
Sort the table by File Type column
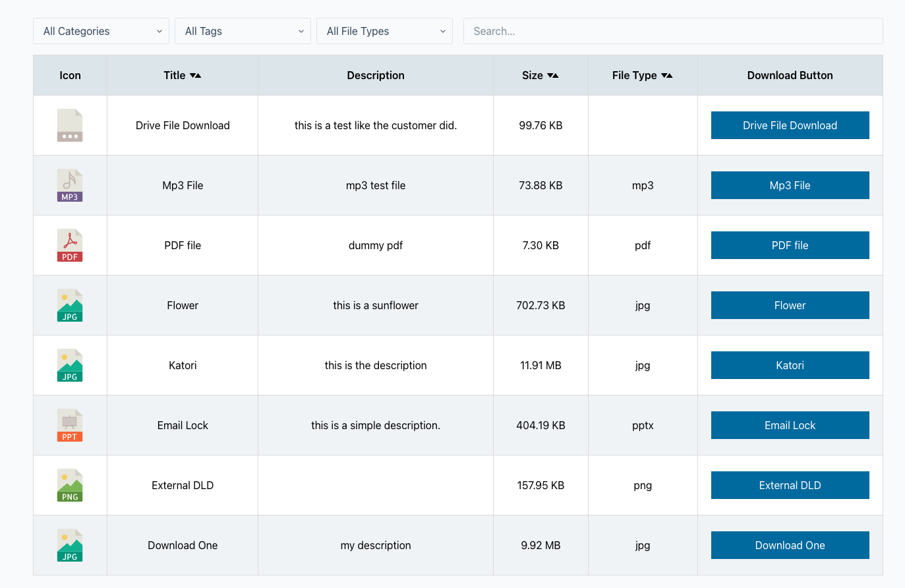click(x=642, y=75)
